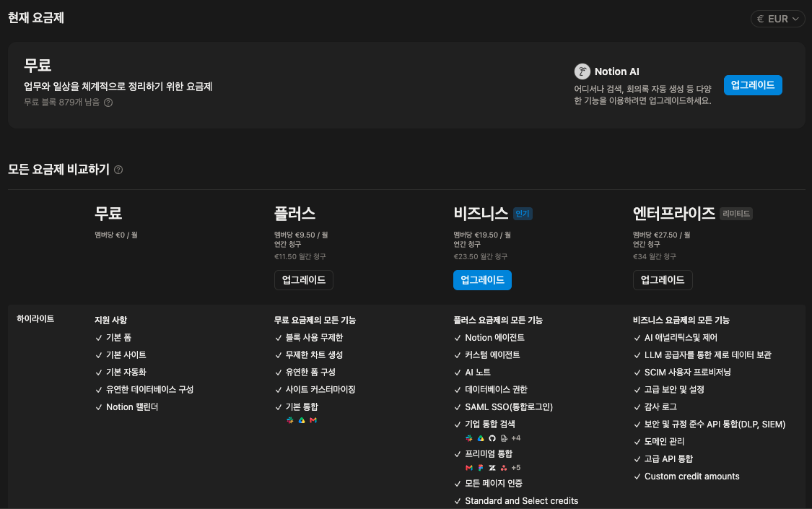Click Gmail icon under 프리미엄 통합
The image size is (812, 509).
(x=469, y=468)
